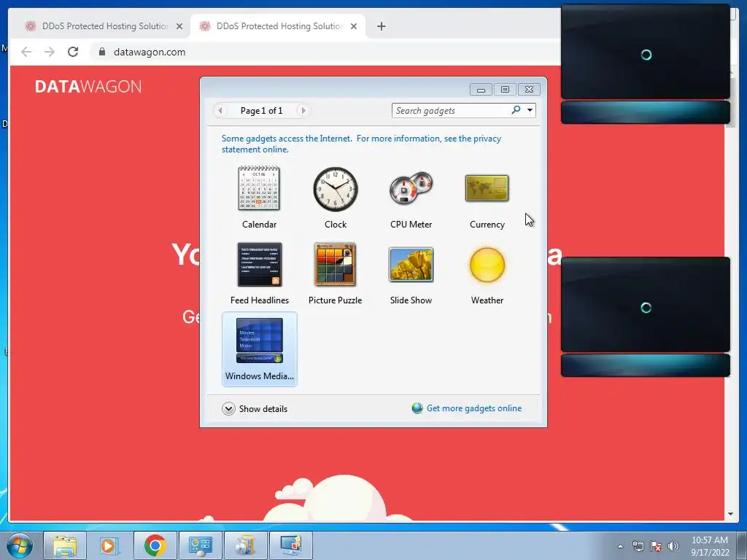
Task: Click Chrome forward arrow
Action: point(50,52)
